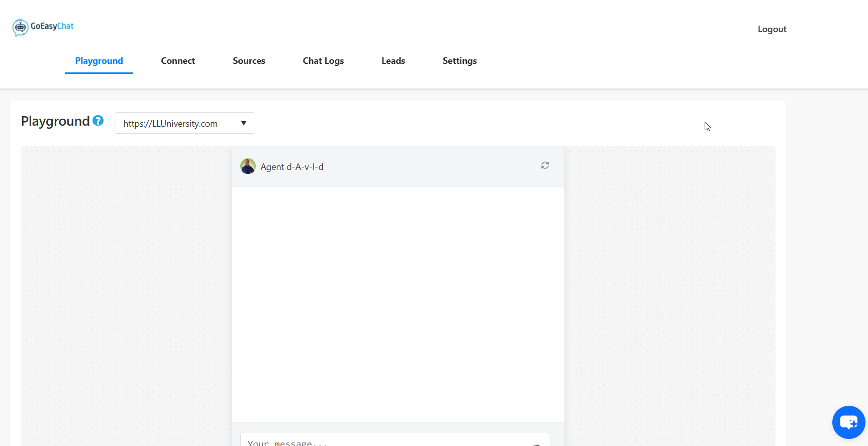Open the Playground help question-mark icon
868x446 pixels.
pos(98,121)
